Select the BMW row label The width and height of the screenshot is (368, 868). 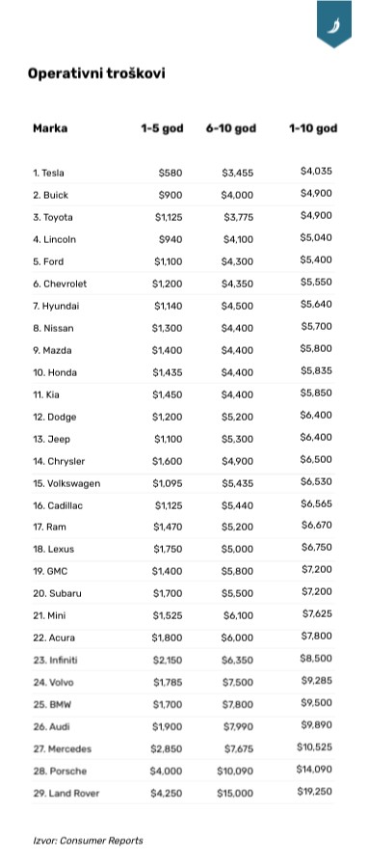click(x=52, y=705)
